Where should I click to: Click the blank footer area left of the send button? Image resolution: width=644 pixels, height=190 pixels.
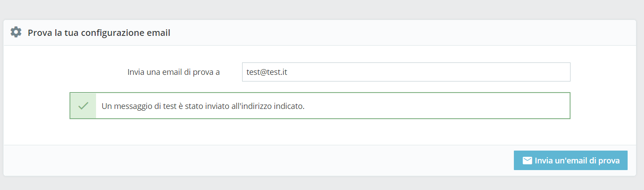(x=266, y=160)
